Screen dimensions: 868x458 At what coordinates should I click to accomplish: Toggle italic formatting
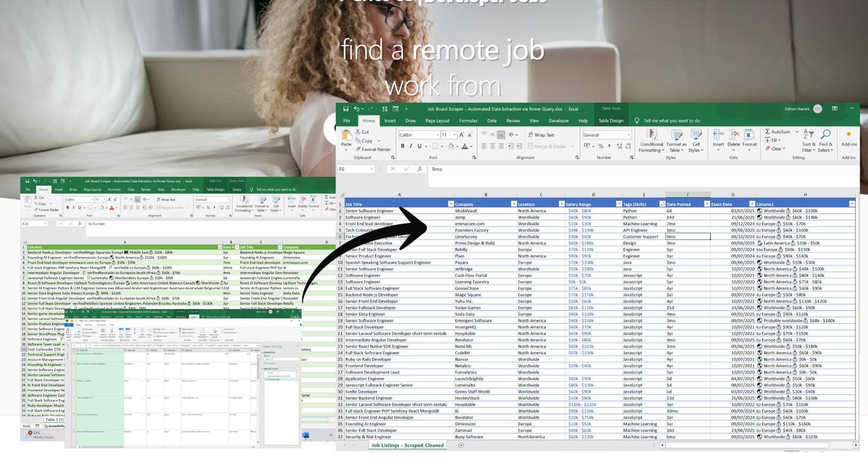(410, 146)
